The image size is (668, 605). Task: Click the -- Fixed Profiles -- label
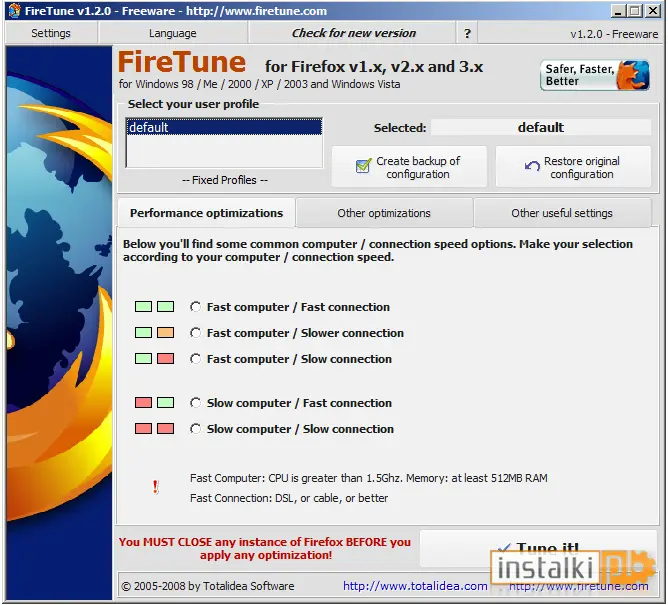click(x=225, y=180)
